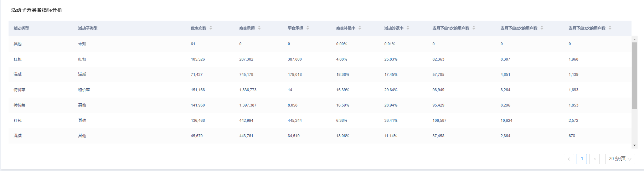Image resolution: width=644 pixels, height=171 pixels.
Task: Click the value 2,572 cell
Action: [x=573, y=120]
